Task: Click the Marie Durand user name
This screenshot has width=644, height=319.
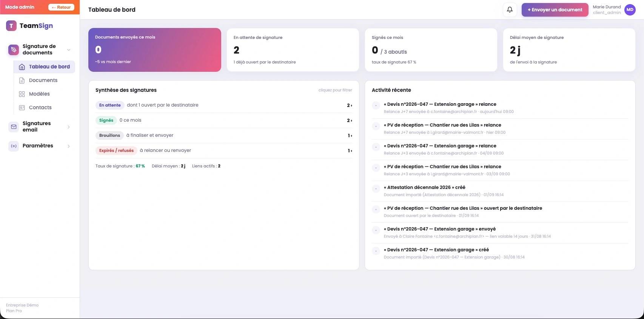Action: click(607, 7)
